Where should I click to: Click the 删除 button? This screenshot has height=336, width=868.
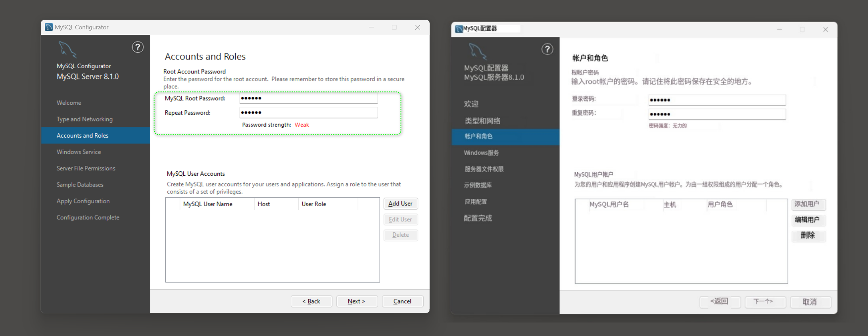point(808,236)
